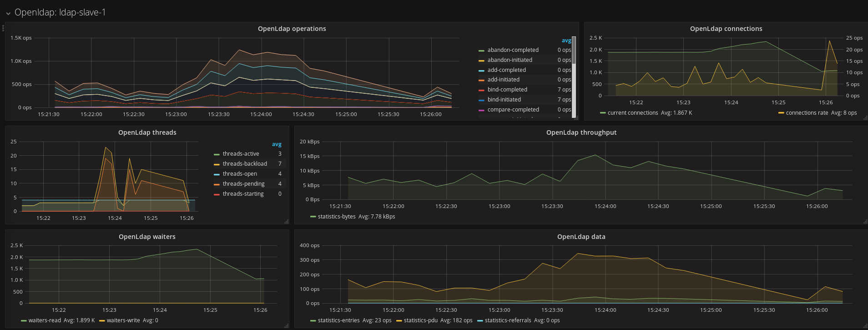868x330 pixels.
Task: Open the OpenLdap throughput panel title menu
Action: click(x=581, y=132)
